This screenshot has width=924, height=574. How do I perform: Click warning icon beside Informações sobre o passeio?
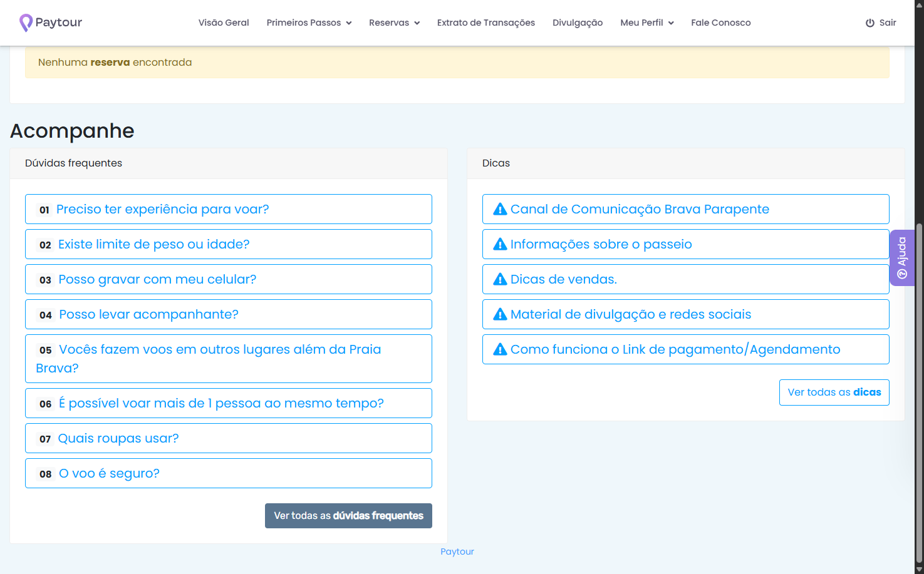500,244
